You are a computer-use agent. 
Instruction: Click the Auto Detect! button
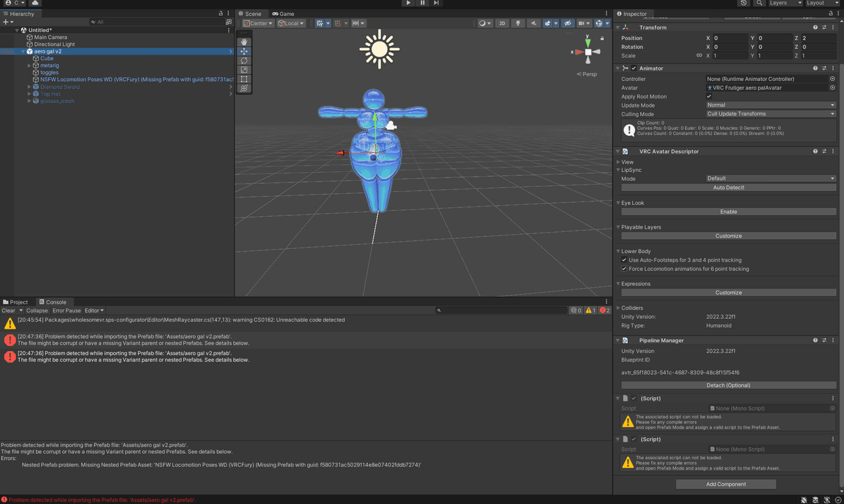[x=729, y=188]
